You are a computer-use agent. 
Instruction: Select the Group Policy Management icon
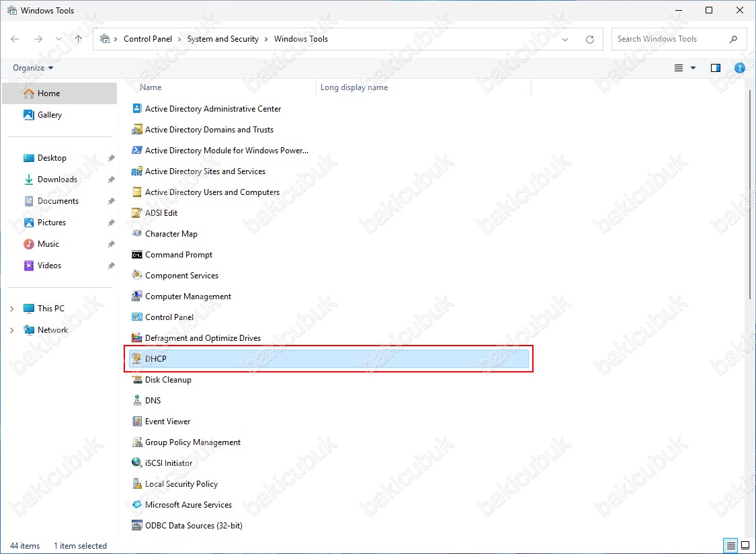(137, 442)
